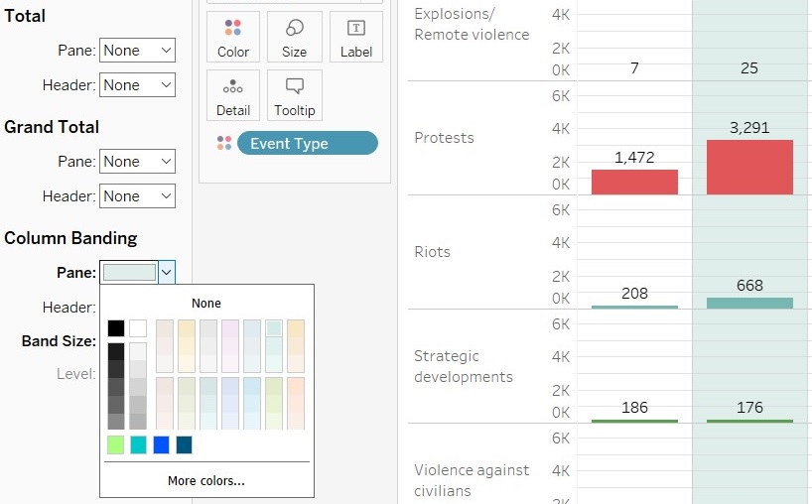The image size is (812, 504).
Task: Open the Tooltip editor
Action: click(x=295, y=96)
